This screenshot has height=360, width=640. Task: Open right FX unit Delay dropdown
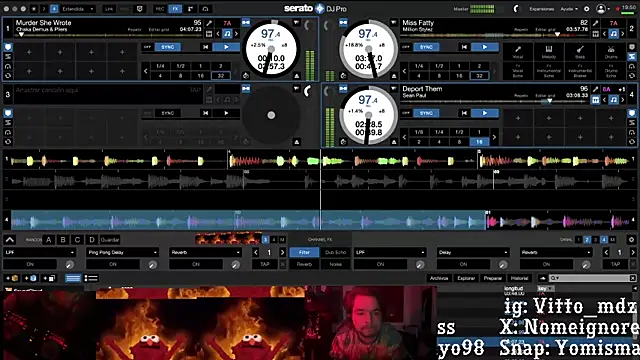coord(473,253)
